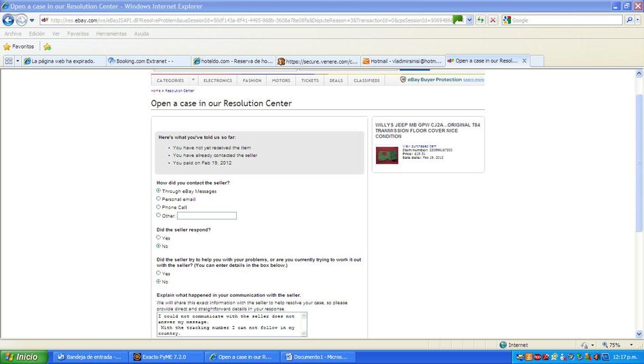Open the eBay CATEGORIES dropdown arrow
Image resolution: width=644 pixels, height=364 pixels.
pyautogui.click(x=193, y=79)
